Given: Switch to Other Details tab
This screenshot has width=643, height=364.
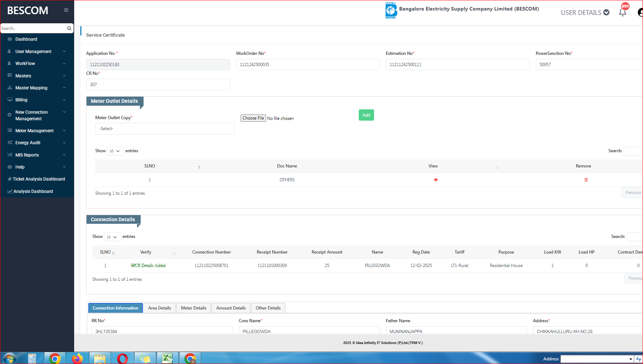Looking at the screenshot, I should click(268, 308).
